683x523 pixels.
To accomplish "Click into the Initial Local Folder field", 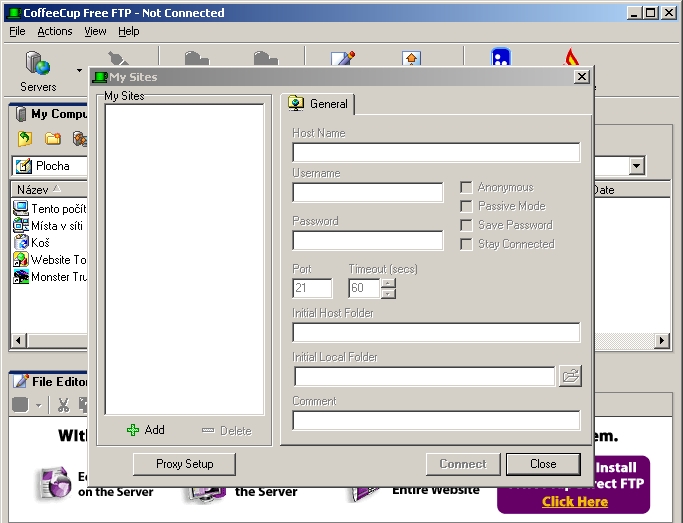I will (x=425, y=376).
